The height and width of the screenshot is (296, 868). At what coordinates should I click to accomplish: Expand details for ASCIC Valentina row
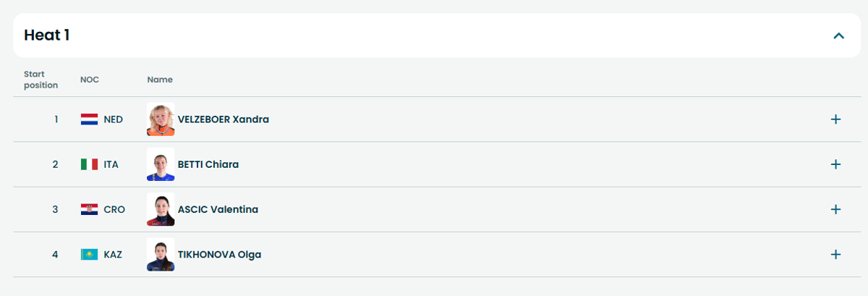835,209
